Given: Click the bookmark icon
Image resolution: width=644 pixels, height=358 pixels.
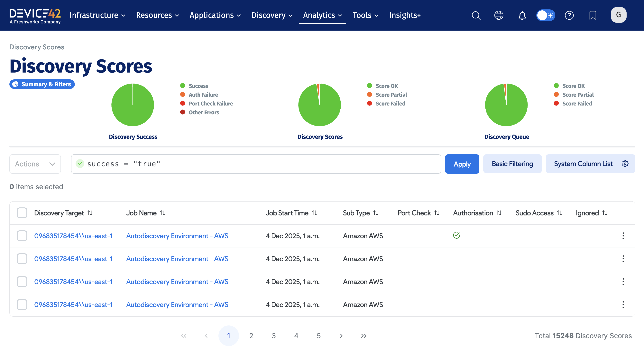Looking at the screenshot, I should (x=593, y=15).
